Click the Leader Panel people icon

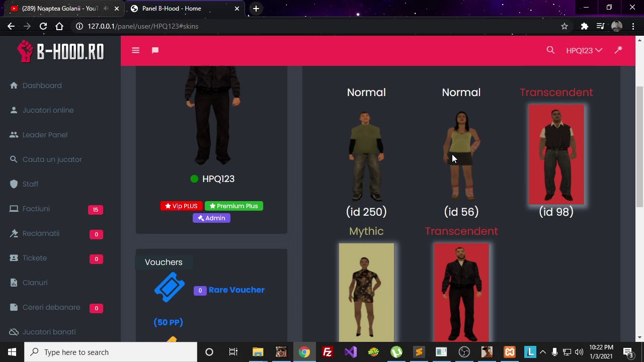pos(14,135)
